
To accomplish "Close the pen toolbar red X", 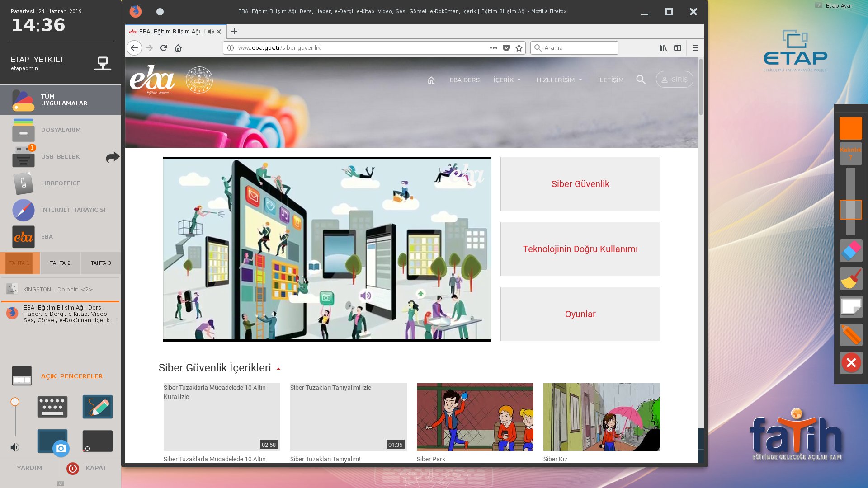I will tap(851, 363).
